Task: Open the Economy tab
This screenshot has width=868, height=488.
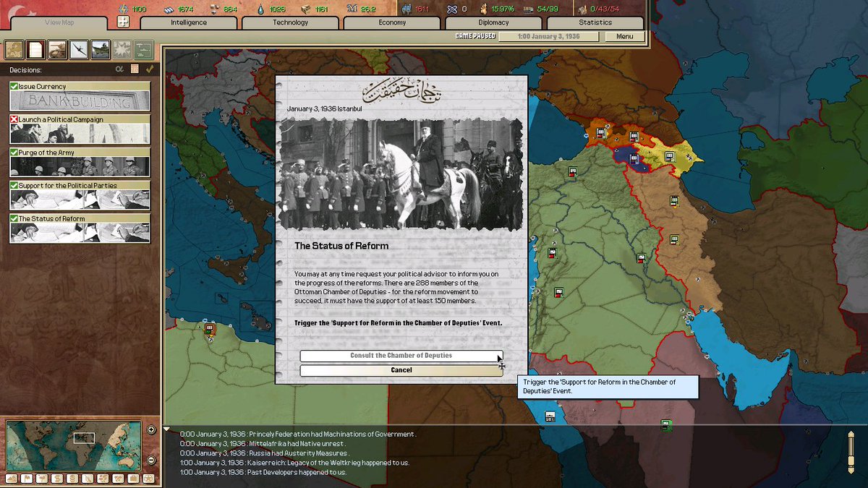Action: (x=393, y=22)
